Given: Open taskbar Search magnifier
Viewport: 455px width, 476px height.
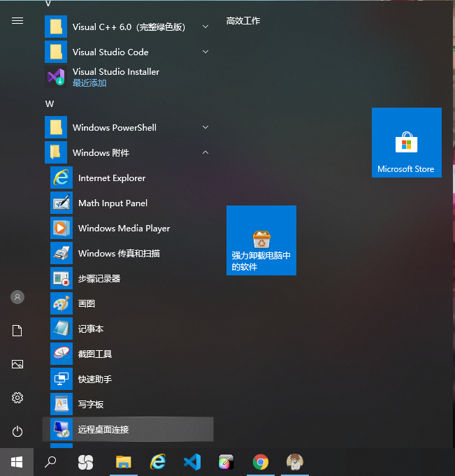Looking at the screenshot, I should [x=50, y=462].
